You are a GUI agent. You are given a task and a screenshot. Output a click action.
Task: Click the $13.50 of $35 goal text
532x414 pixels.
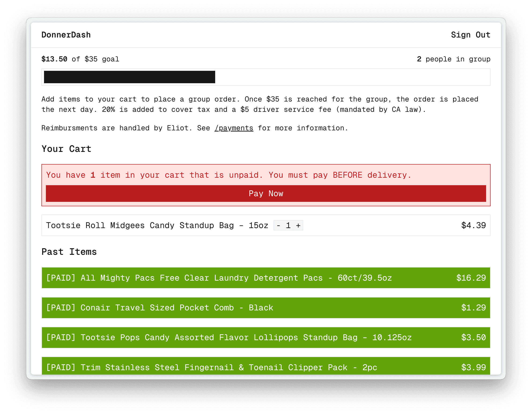click(x=80, y=59)
